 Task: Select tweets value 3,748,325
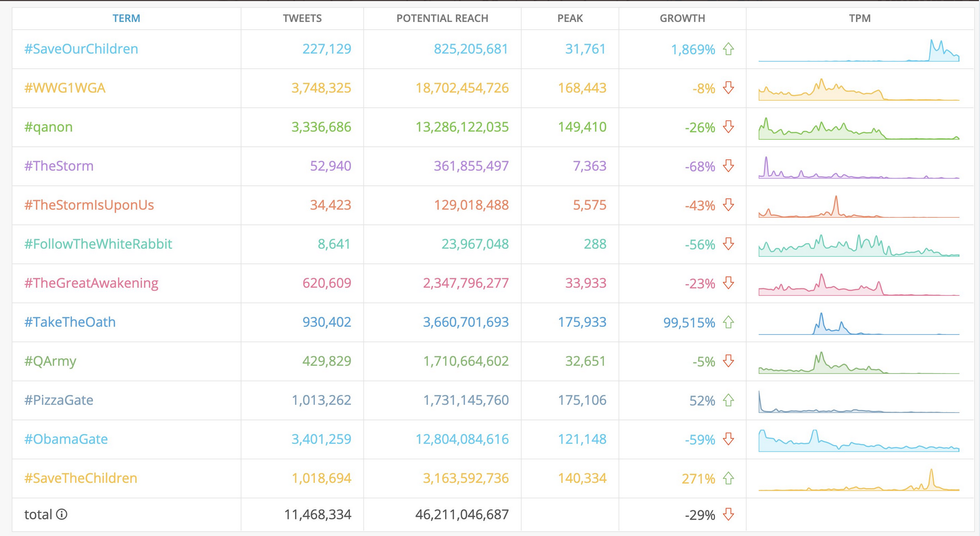click(321, 88)
